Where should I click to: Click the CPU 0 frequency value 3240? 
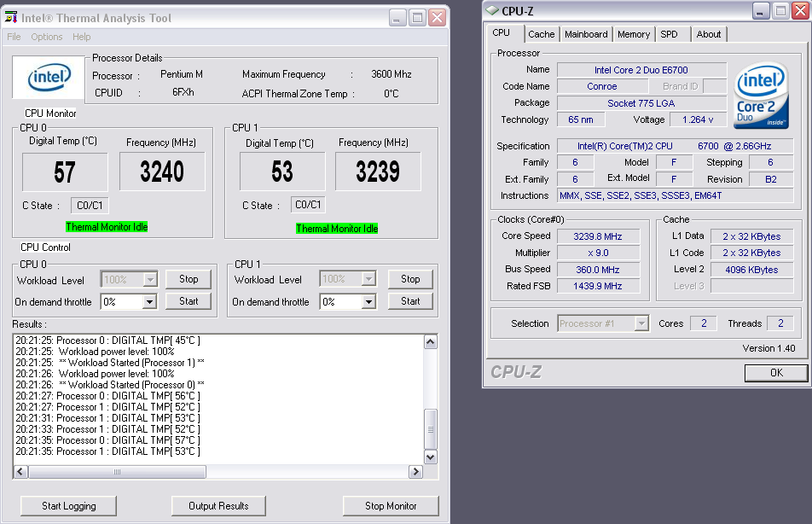click(x=162, y=172)
